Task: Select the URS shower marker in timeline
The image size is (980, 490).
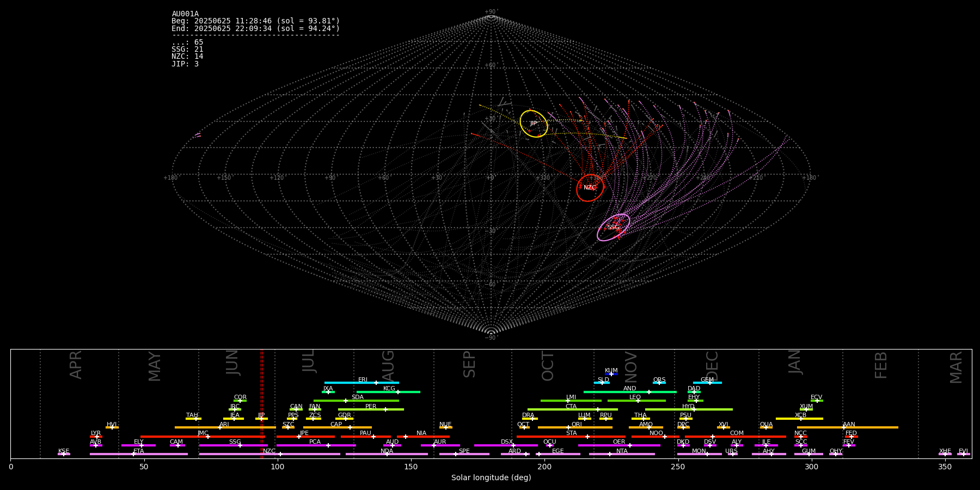Action: click(x=732, y=454)
